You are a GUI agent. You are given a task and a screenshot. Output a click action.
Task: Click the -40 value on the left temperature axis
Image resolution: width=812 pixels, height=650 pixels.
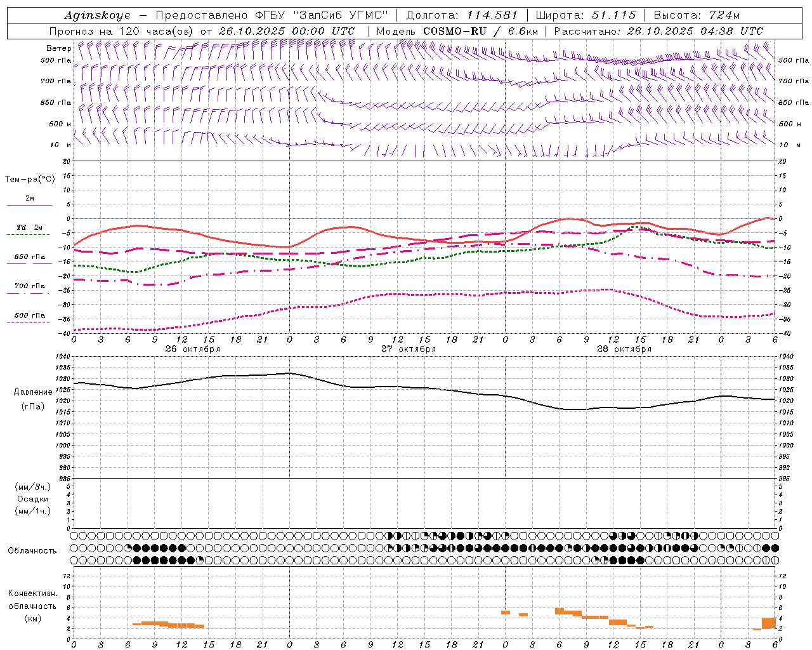pyautogui.click(x=65, y=333)
